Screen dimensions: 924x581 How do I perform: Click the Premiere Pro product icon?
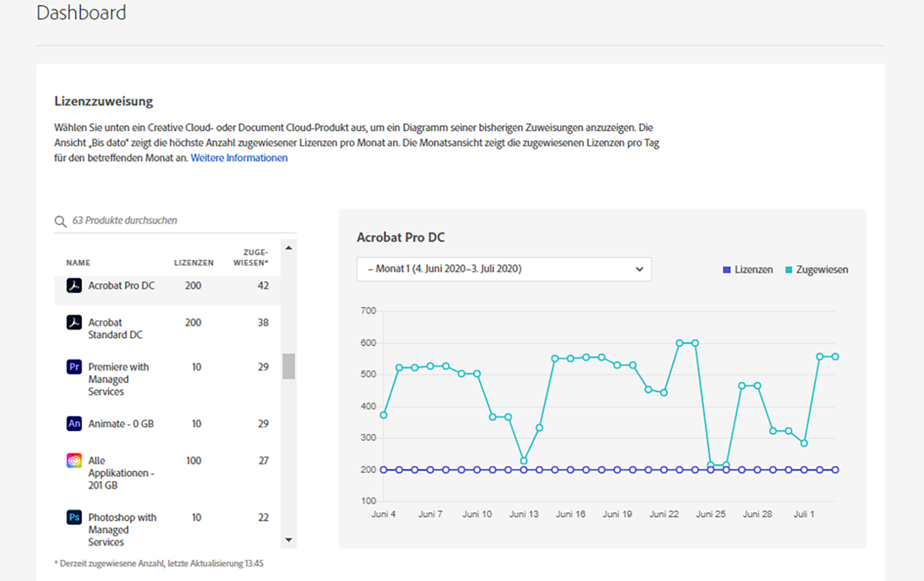coord(74,367)
